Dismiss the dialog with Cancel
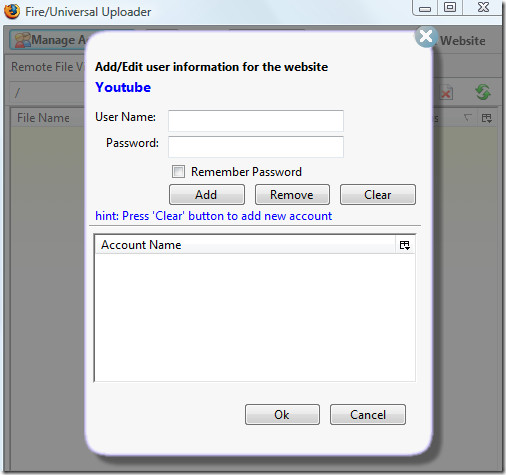This screenshot has height=475, width=506. click(368, 415)
